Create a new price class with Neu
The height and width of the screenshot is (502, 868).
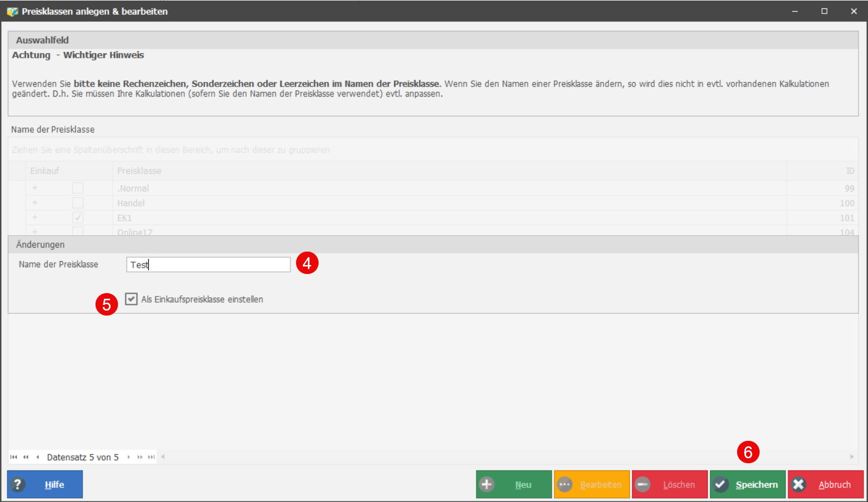click(x=514, y=484)
